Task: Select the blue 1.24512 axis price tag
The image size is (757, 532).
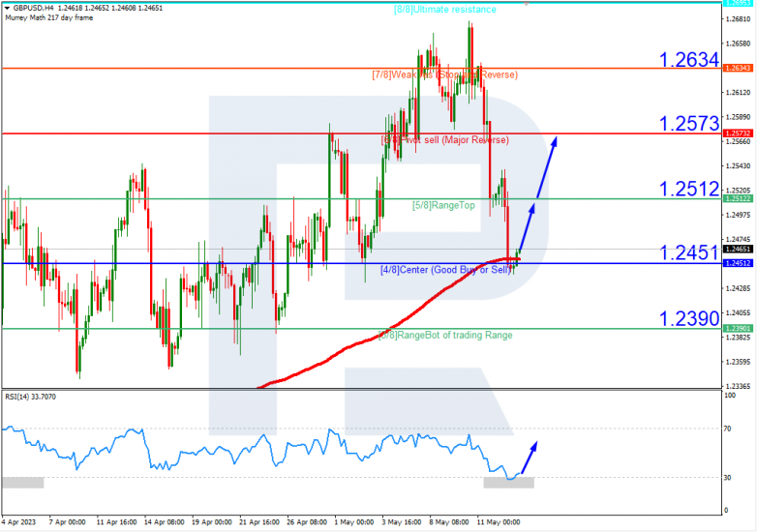Action: (739, 263)
